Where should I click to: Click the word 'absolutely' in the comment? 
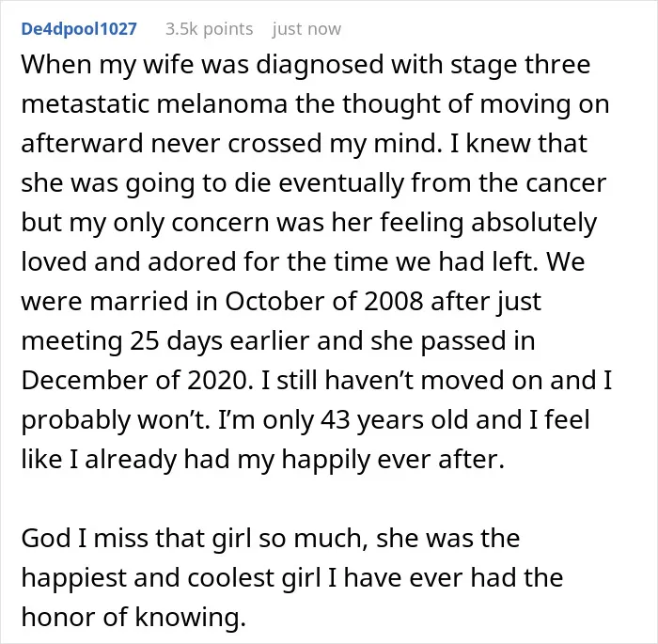[534, 222]
